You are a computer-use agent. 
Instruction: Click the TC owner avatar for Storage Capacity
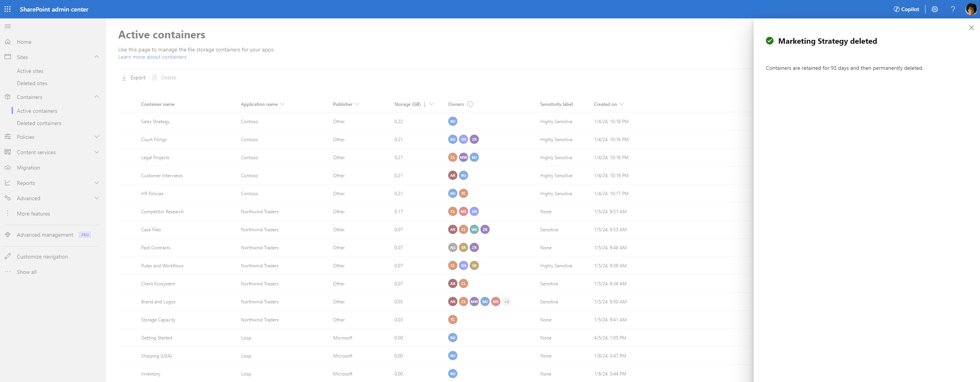coord(453,320)
